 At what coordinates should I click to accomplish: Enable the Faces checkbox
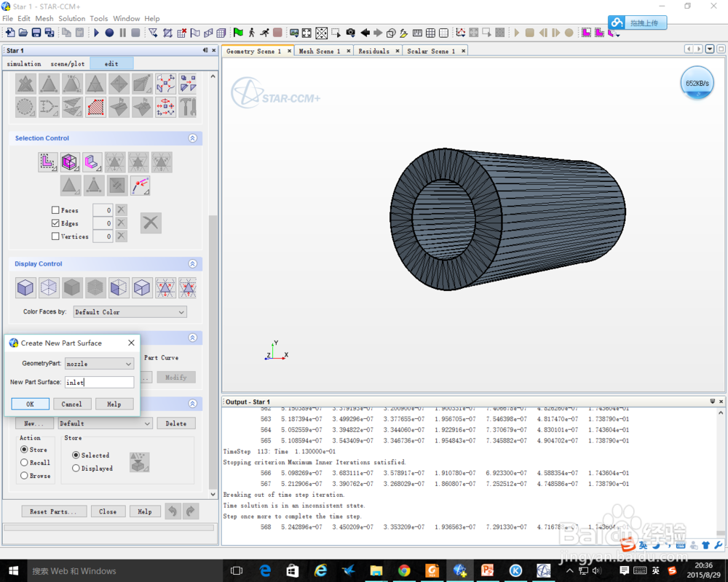(55, 210)
